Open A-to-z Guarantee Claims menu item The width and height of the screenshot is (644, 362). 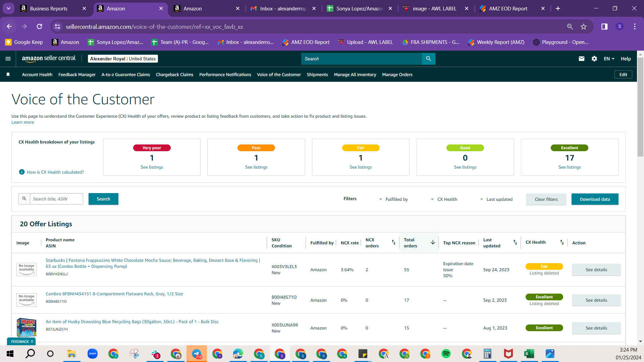click(x=126, y=74)
